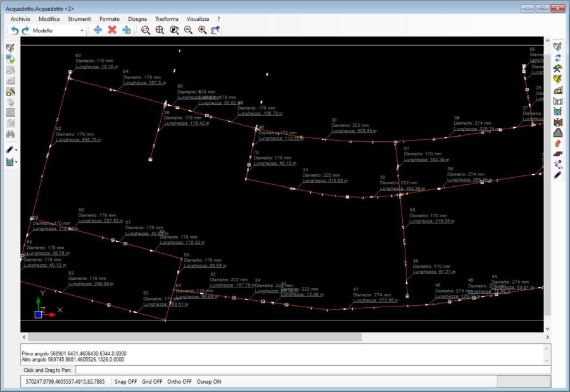Click the wand icon in left toolbar
The image size is (570, 392).
(x=10, y=91)
